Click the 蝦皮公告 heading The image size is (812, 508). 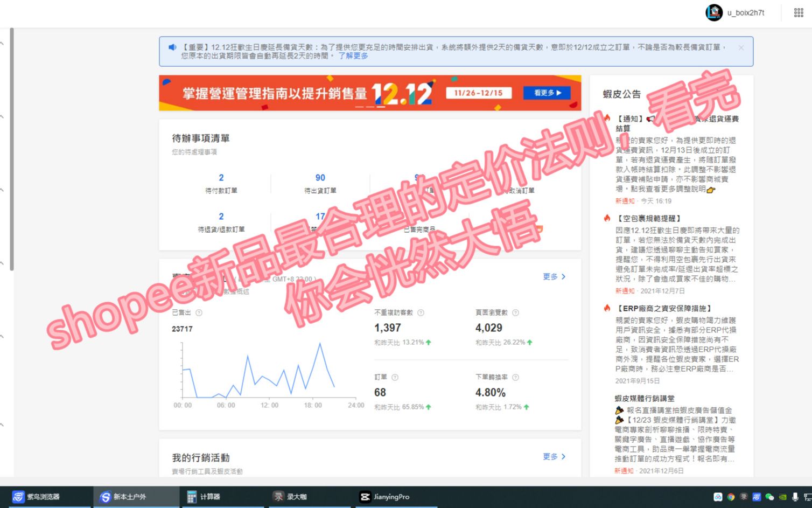pyautogui.click(x=622, y=94)
